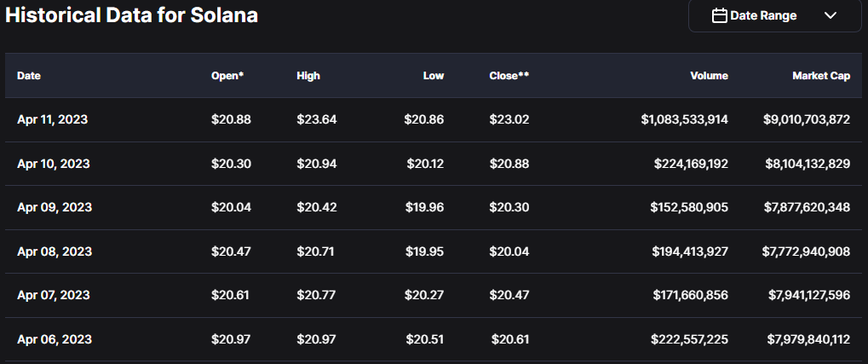Click the Market Cap column header
Image resolution: width=868 pixels, height=364 pixels.
point(821,76)
